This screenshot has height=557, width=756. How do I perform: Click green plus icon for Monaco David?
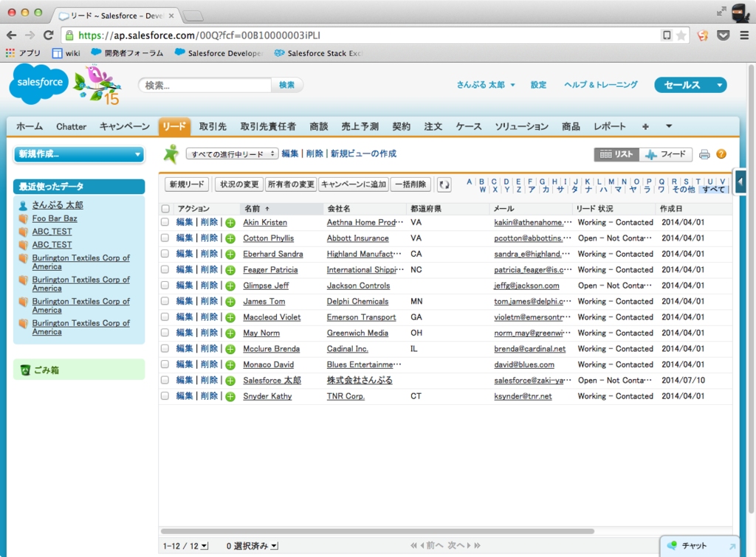230,365
